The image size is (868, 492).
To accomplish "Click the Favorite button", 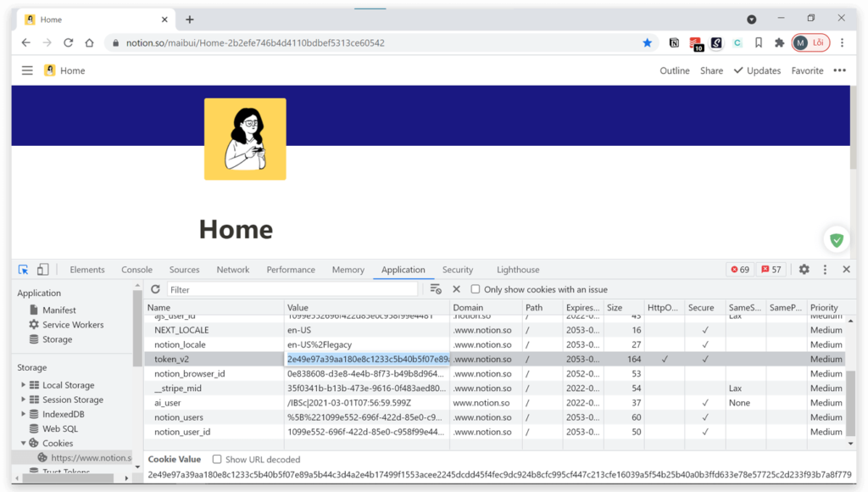I will click(x=807, y=70).
